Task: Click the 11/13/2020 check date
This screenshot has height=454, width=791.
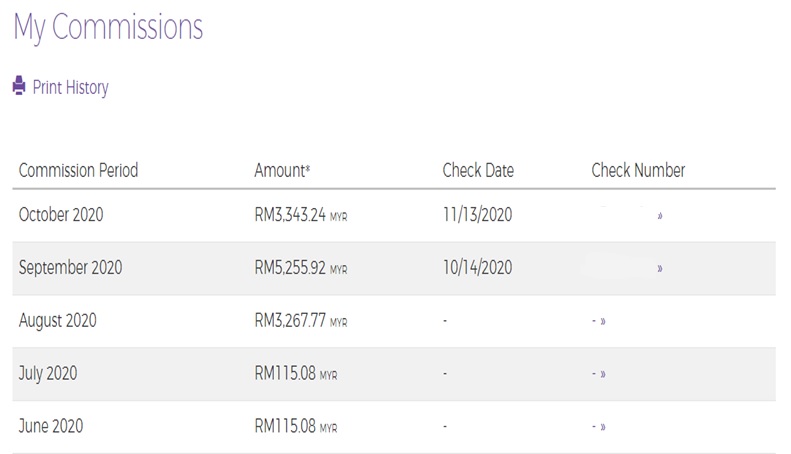Action: pos(477,215)
